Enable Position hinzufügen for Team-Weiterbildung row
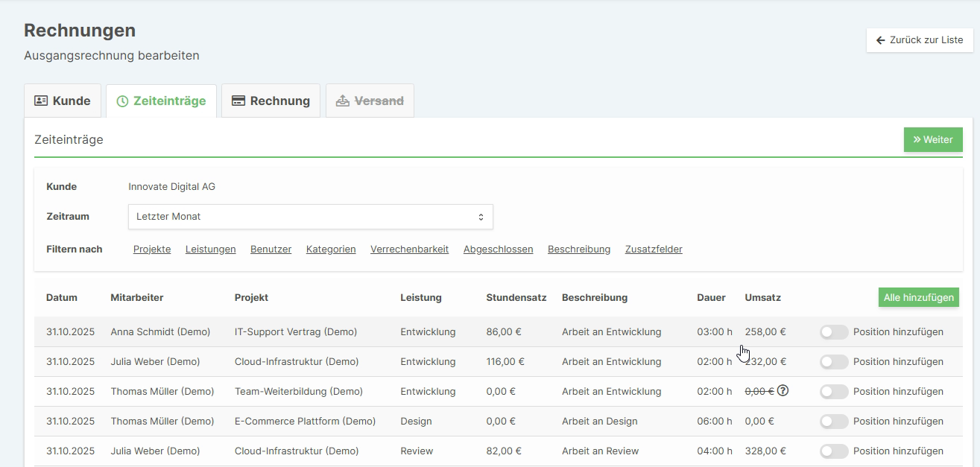Viewport: 980px width, 467px height. click(834, 392)
